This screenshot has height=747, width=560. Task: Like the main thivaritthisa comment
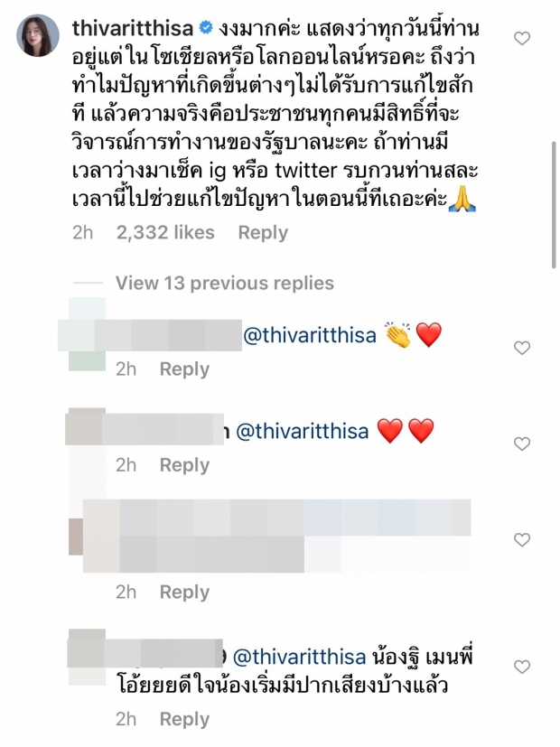[522, 38]
